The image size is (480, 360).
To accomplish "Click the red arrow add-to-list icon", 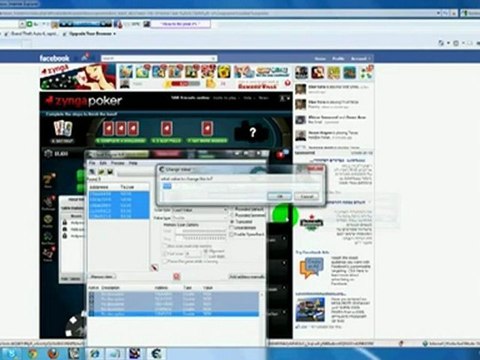I will pos(154,268).
